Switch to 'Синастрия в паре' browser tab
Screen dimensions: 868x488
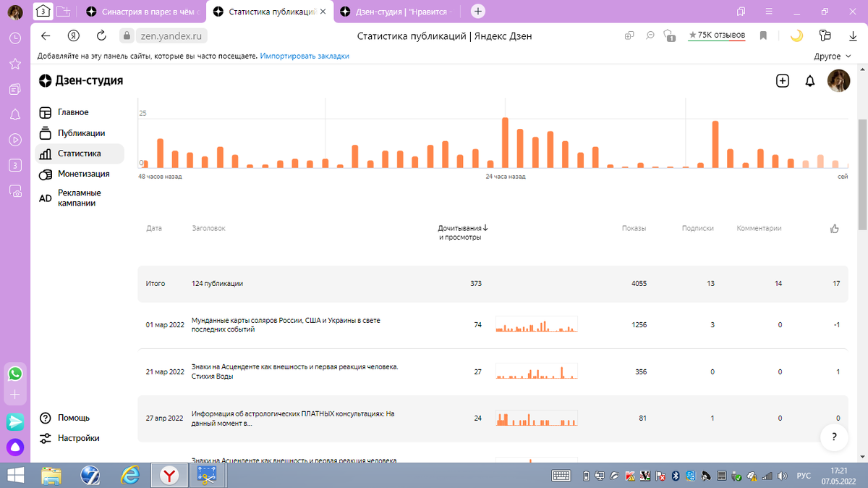pyautogui.click(x=142, y=12)
